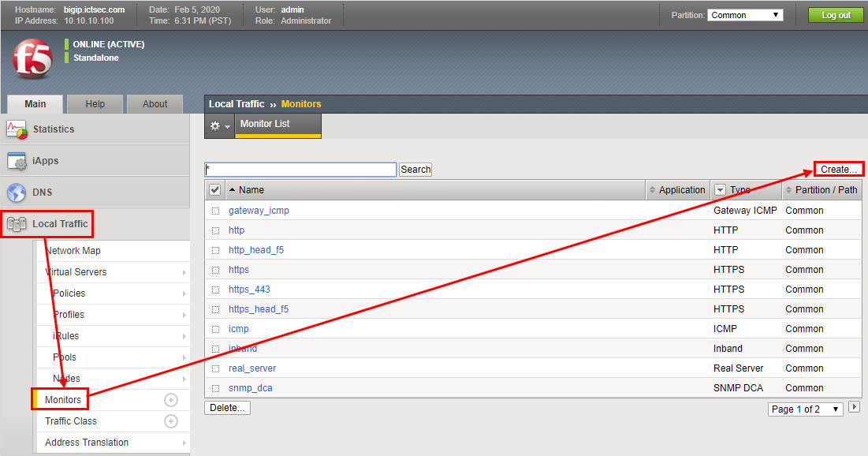Open the DNS section
The height and width of the screenshot is (456, 868).
[x=95, y=192]
